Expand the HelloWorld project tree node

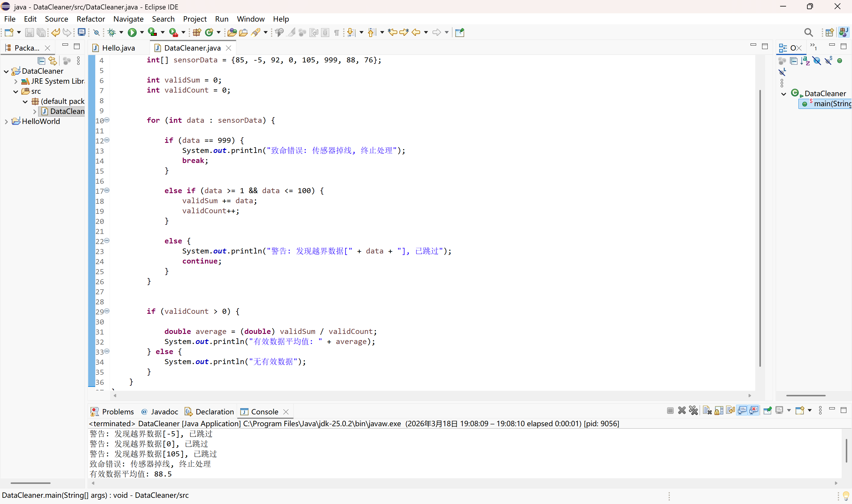click(x=6, y=122)
